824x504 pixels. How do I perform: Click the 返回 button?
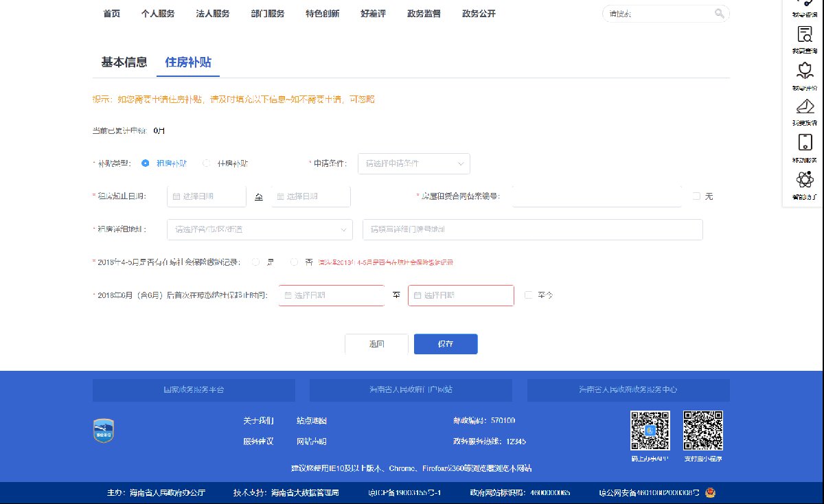click(376, 344)
